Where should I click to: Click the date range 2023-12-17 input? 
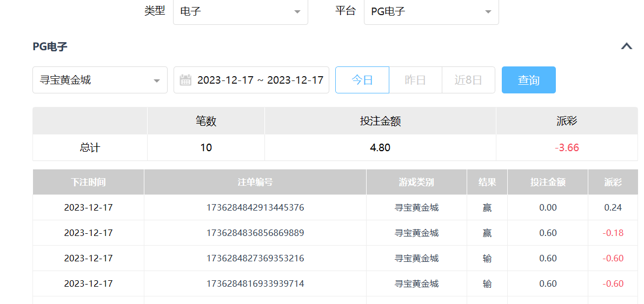260,80
